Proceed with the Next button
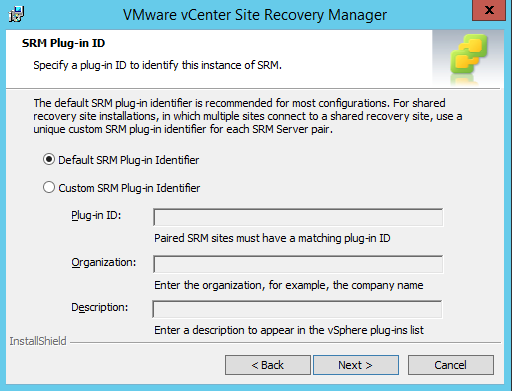Viewport: 512px width, 391px height. (356, 365)
